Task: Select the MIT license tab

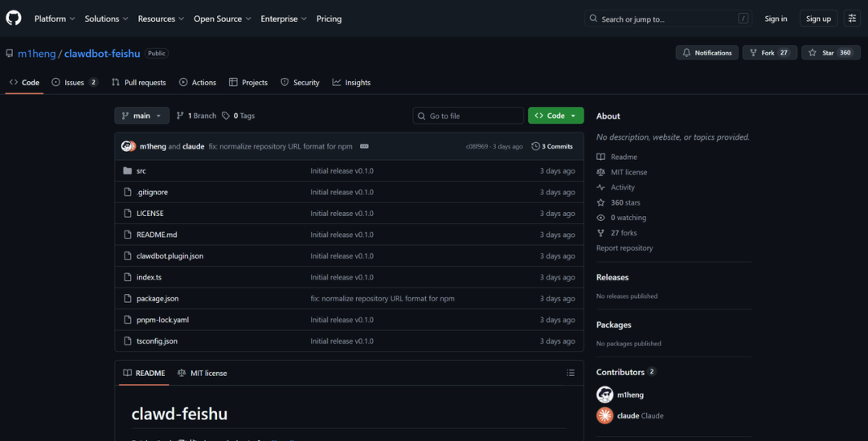Action: tap(202, 374)
